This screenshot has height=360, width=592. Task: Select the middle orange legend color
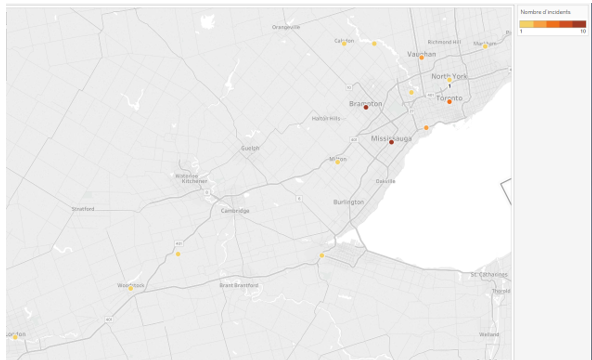coord(553,24)
